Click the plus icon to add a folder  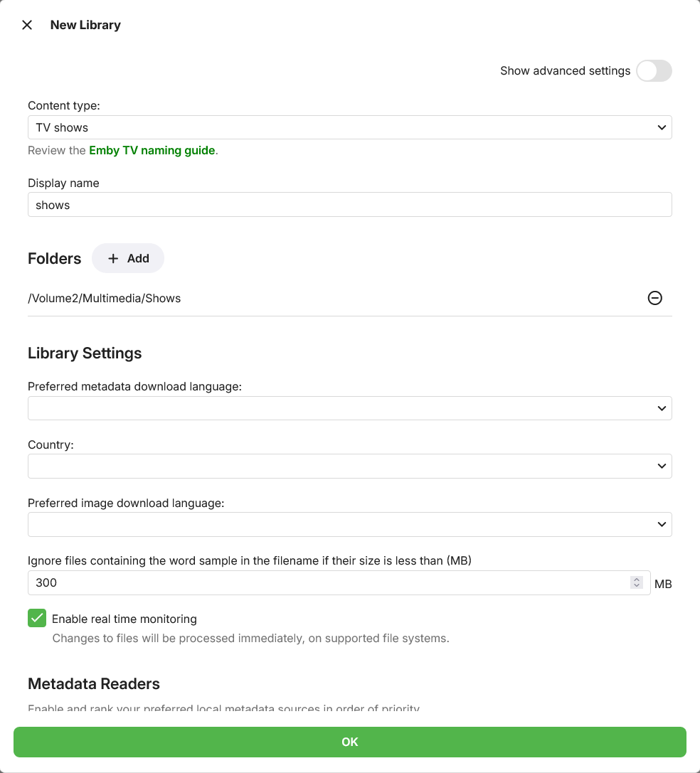pyautogui.click(x=113, y=258)
